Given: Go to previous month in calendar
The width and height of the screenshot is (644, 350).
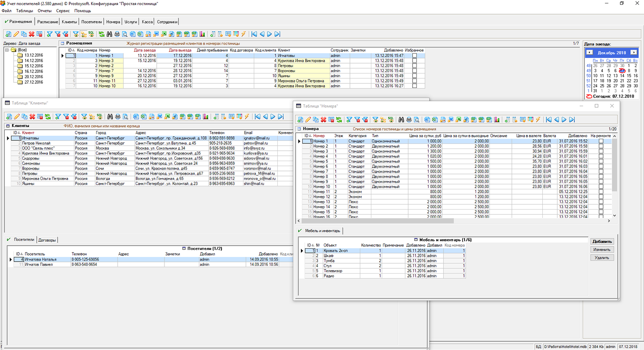Looking at the screenshot, I should [589, 52].
